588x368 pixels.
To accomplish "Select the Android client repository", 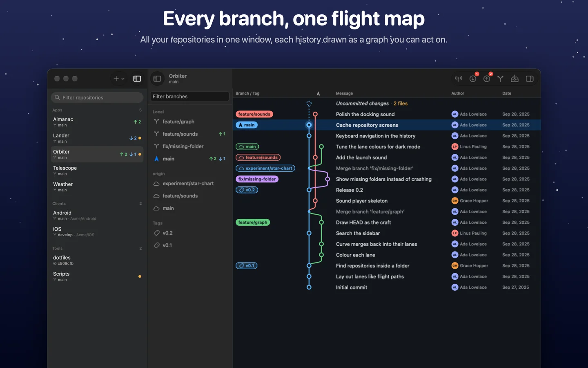I will point(97,215).
